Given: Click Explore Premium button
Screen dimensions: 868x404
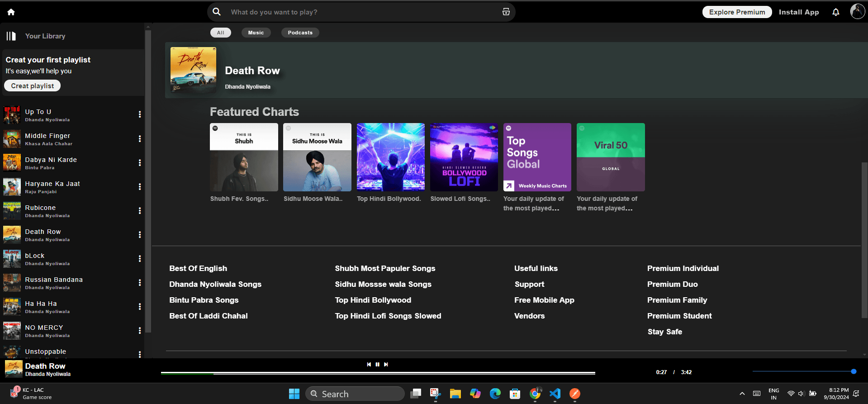Looking at the screenshot, I should coord(737,12).
